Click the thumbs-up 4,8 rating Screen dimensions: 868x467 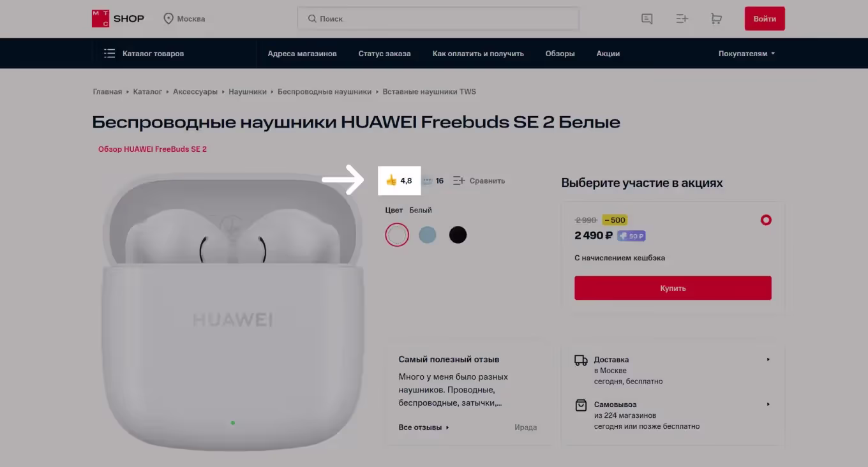click(400, 181)
